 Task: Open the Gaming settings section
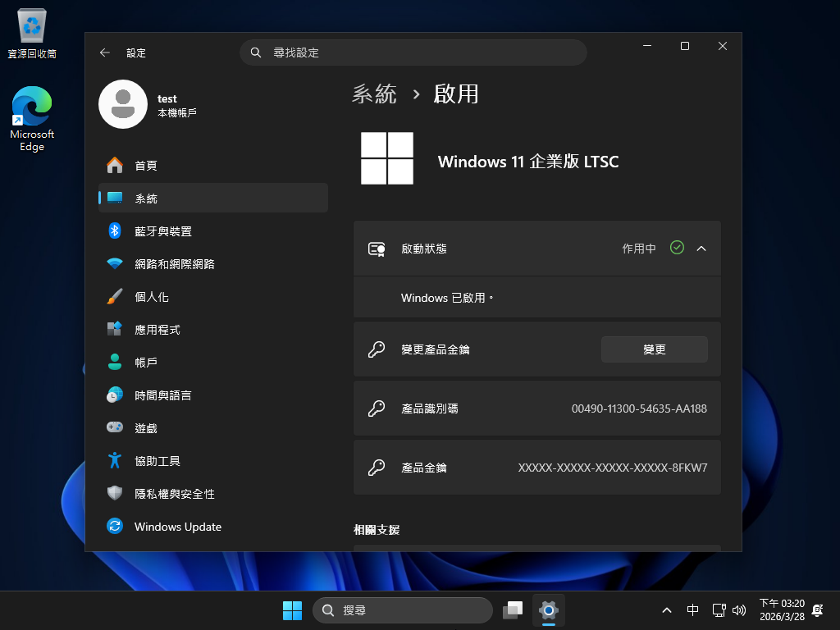tap(146, 428)
